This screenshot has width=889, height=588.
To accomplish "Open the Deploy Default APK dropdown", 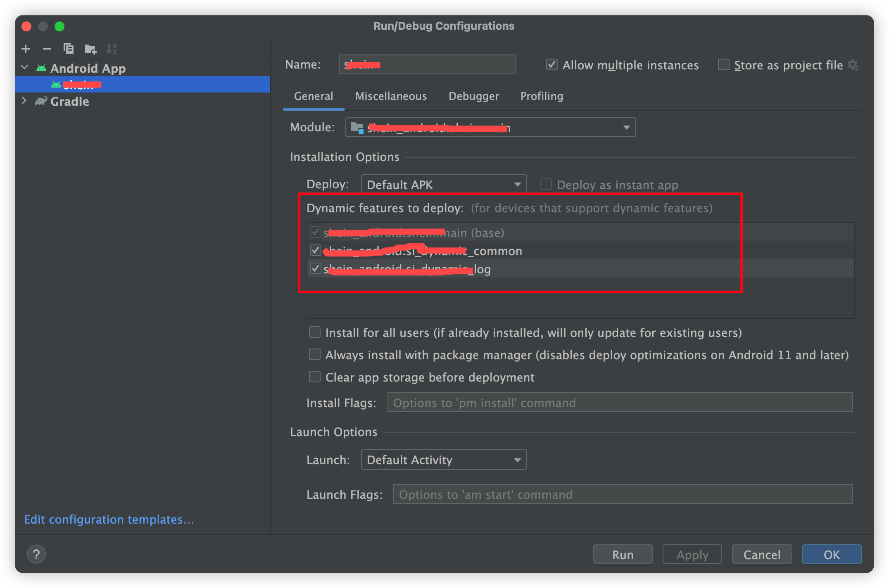I will point(444,185).
